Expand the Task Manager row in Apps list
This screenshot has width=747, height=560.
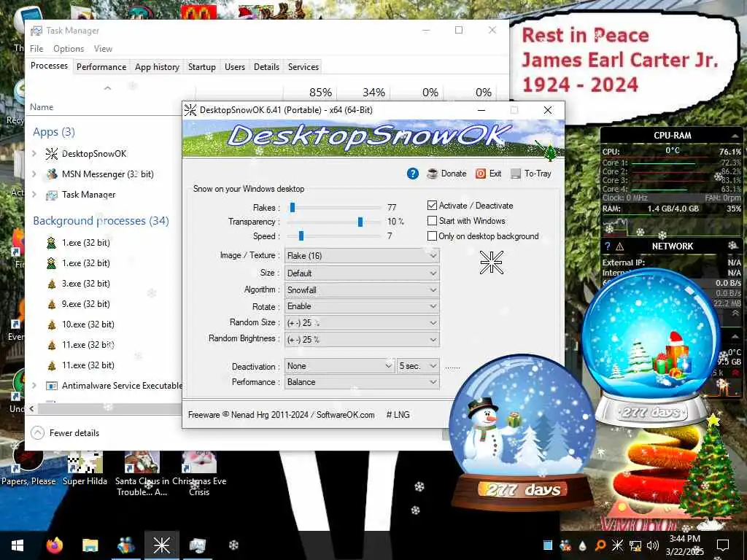34,195
